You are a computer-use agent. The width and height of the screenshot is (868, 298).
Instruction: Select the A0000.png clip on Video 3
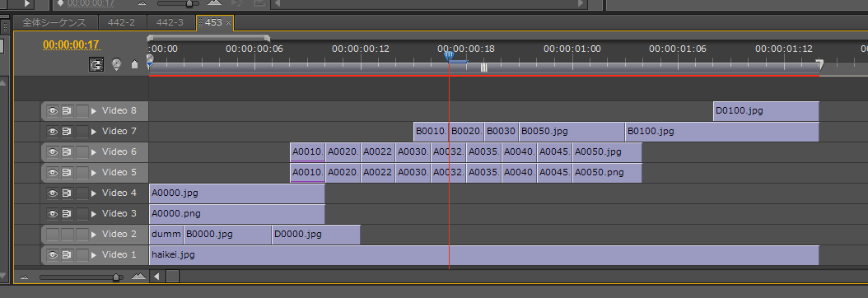237,214
